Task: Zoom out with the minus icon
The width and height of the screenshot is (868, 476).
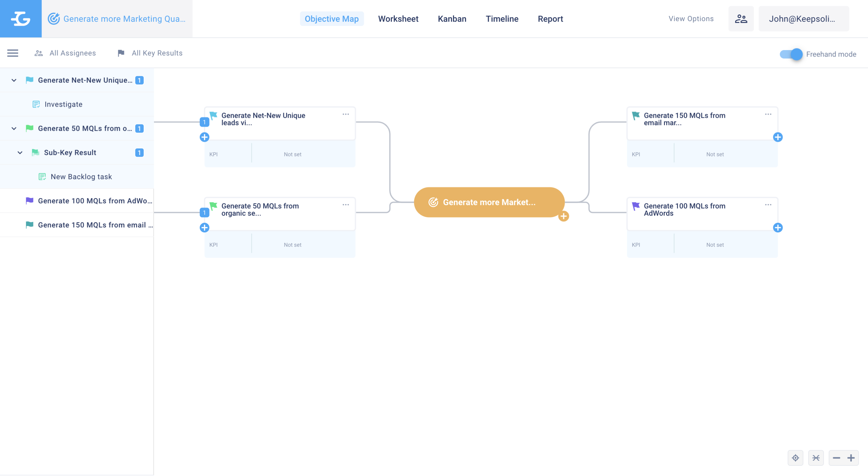Action: (x=836, y=458)
